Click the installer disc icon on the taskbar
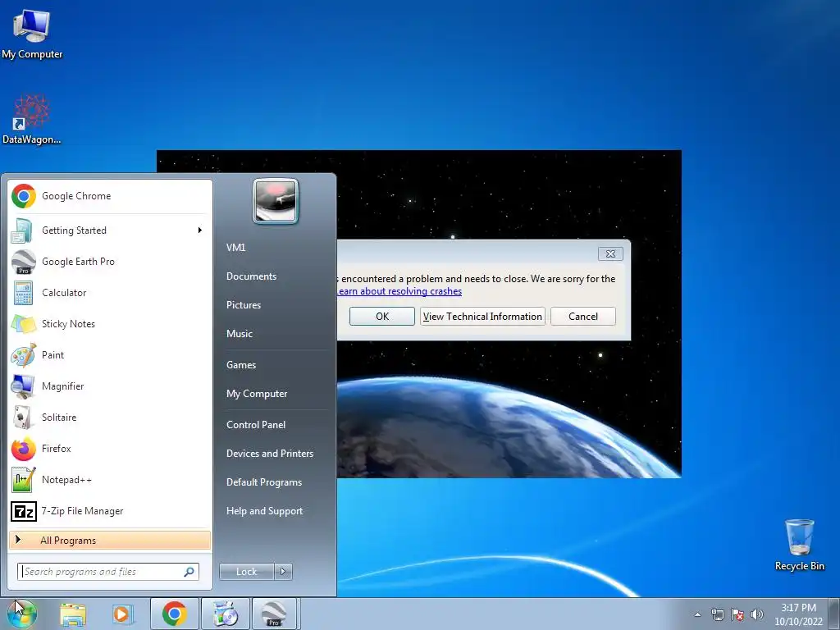Image resolution: width=840 pixels, height=630 pixels. click(225, 614)
